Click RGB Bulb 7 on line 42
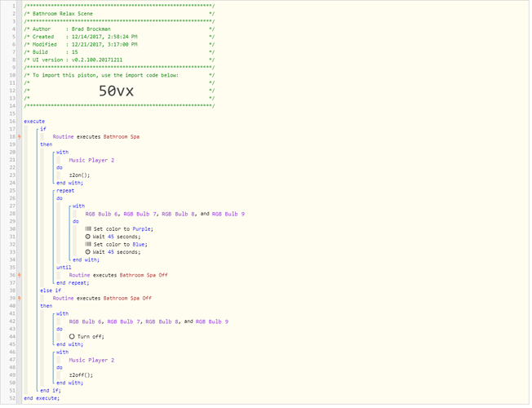532x408 pixels. tap(123, 322)
